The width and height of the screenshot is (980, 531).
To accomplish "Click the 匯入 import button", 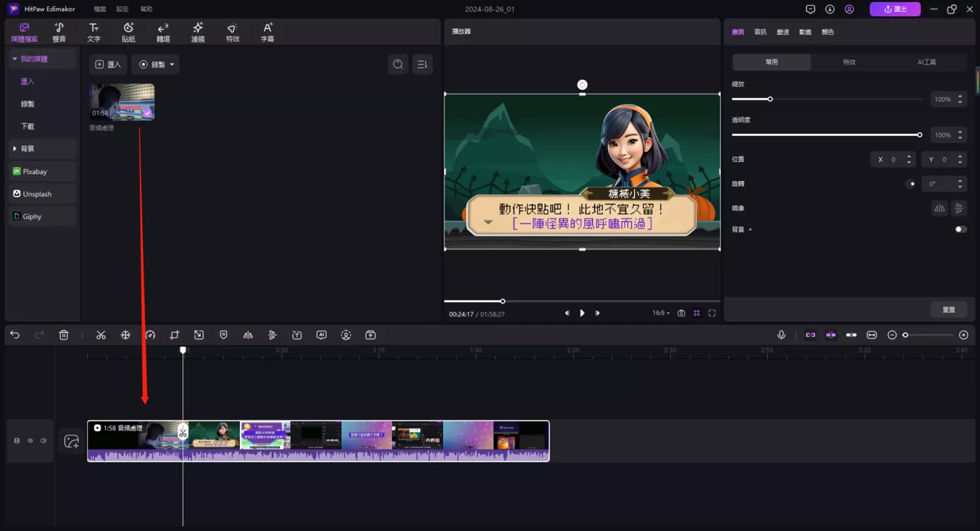I will tap(108, 64).
